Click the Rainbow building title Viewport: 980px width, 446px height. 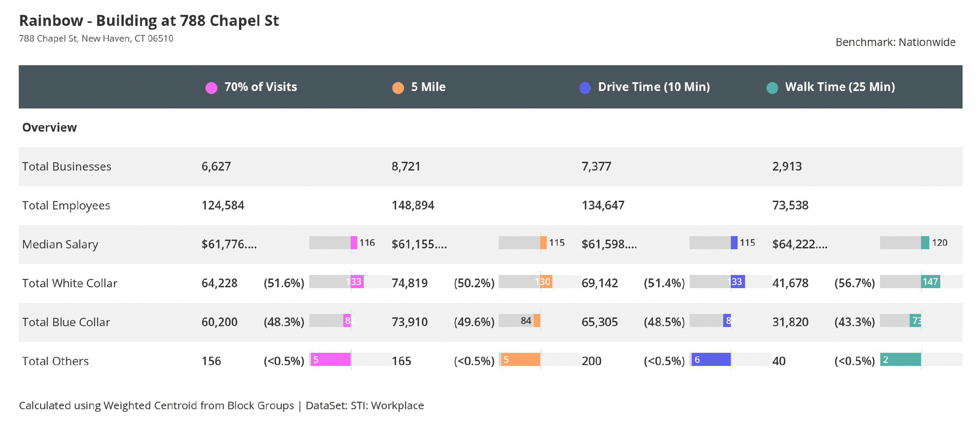coord(149,21)
